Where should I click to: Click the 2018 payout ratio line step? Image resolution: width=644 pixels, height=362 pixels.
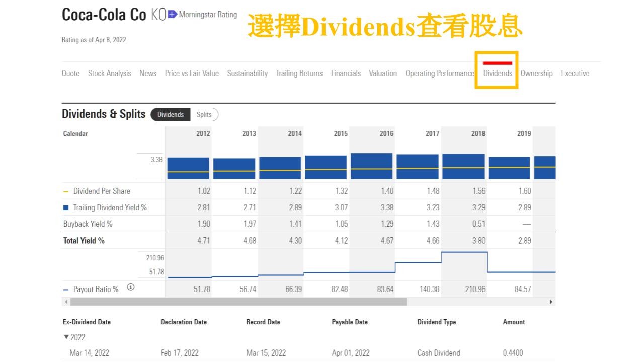pos(464,252)
